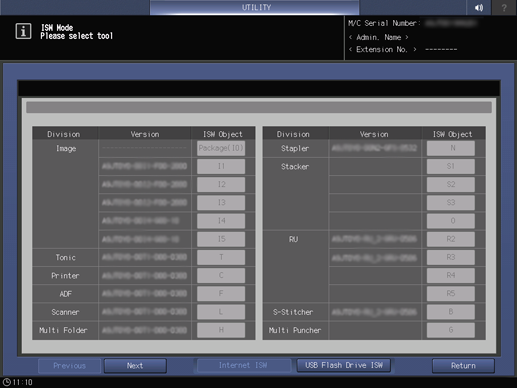
Task: Click the Return button
Action: (x=463, y=366)
